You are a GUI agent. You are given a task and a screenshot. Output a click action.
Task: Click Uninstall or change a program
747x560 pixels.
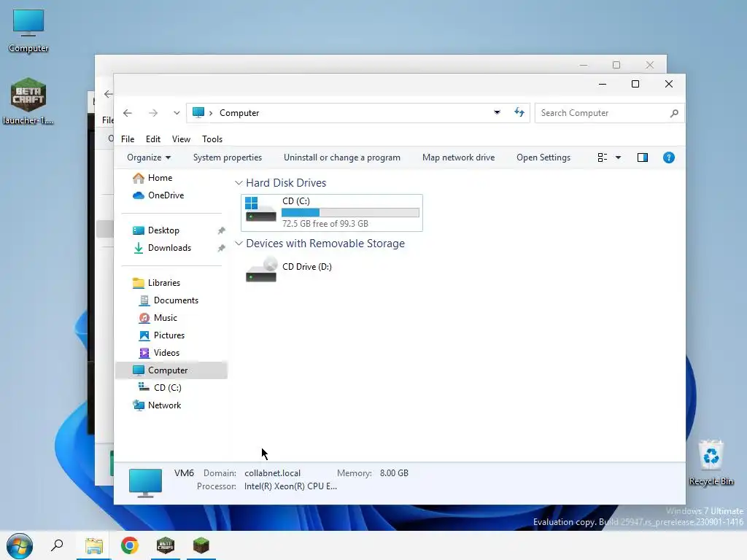click(342, 157)
